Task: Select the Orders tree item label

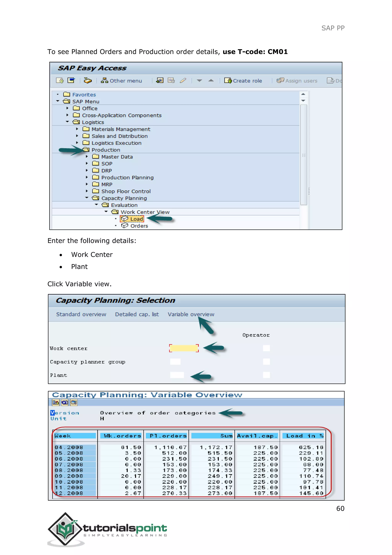Action: (139, 226)
